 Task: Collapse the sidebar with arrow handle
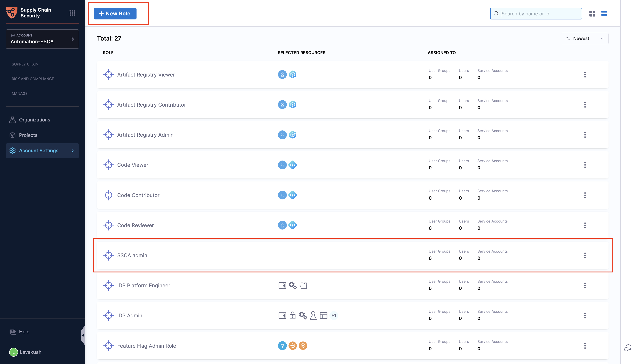point(83,335)
